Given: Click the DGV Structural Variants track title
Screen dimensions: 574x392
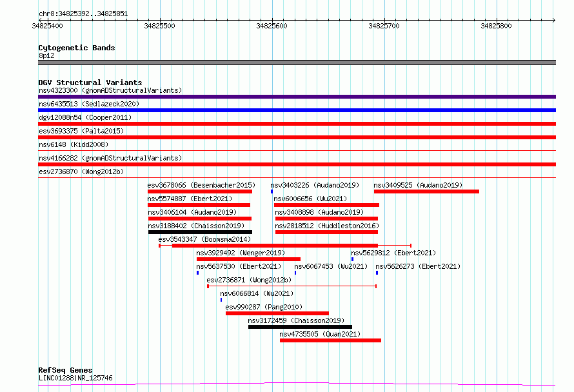Looking at the screenshot, I should [90, 83].
